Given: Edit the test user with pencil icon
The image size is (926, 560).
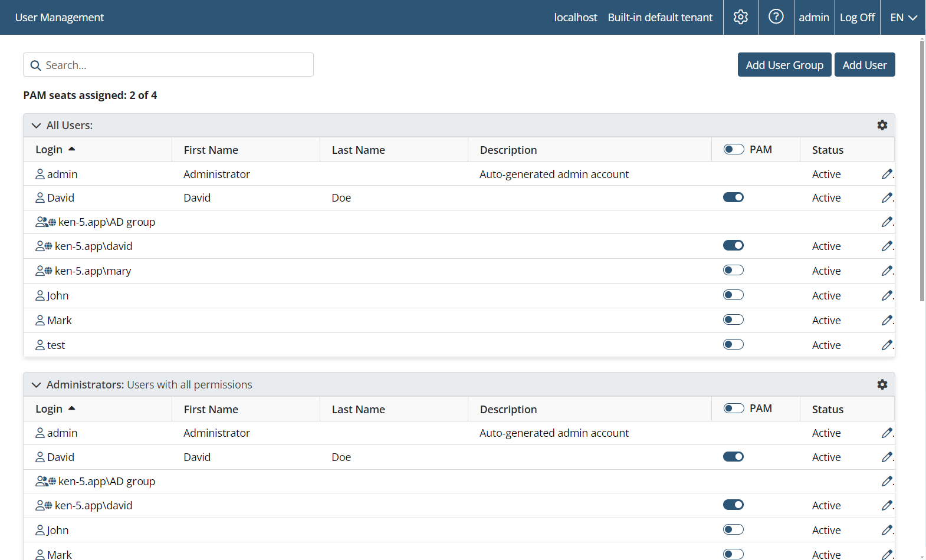Looking at the screenshot, I should pos(886,345).
